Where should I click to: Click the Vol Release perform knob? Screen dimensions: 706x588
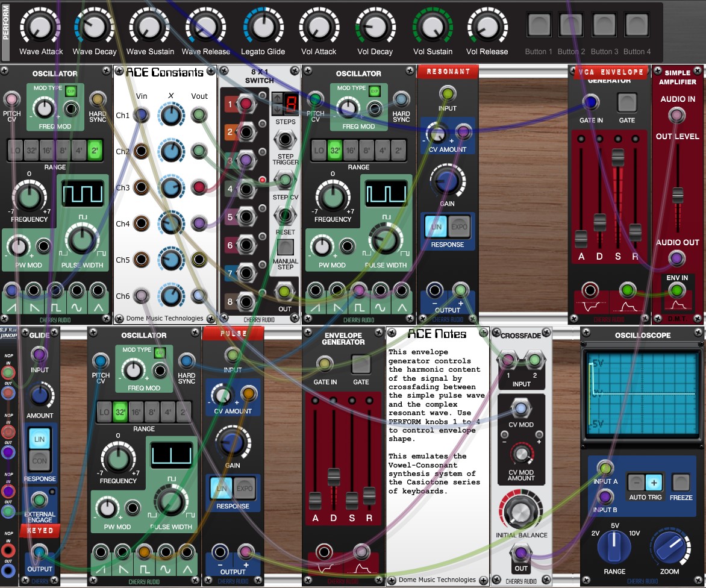click(x=487, y=27)
